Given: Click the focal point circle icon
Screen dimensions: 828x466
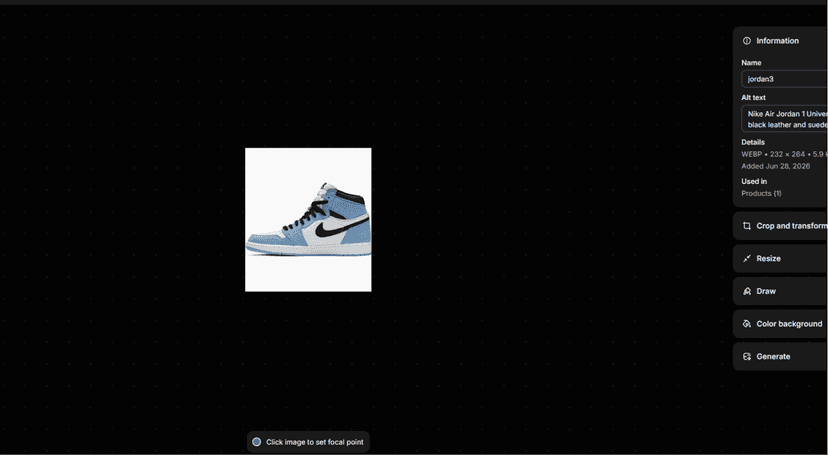Looking at the screenshot, I should pyautogui.click(x=257, y=442).
